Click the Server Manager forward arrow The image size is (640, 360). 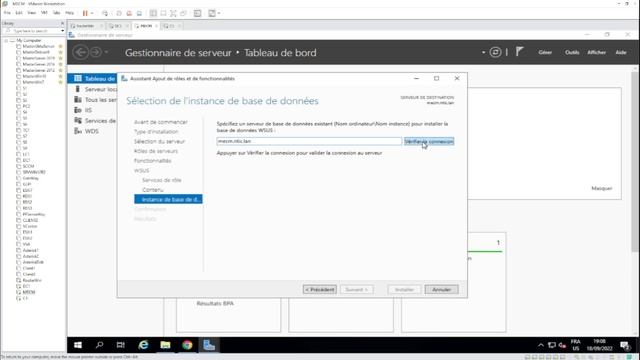coord(96,52)
